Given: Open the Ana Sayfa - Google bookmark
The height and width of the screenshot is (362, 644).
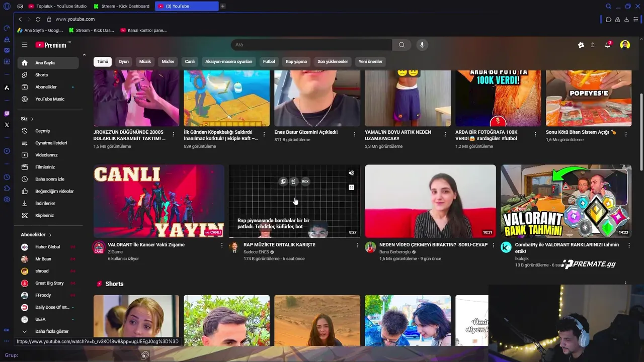Looking at the screenshot, I should point(40,30).
